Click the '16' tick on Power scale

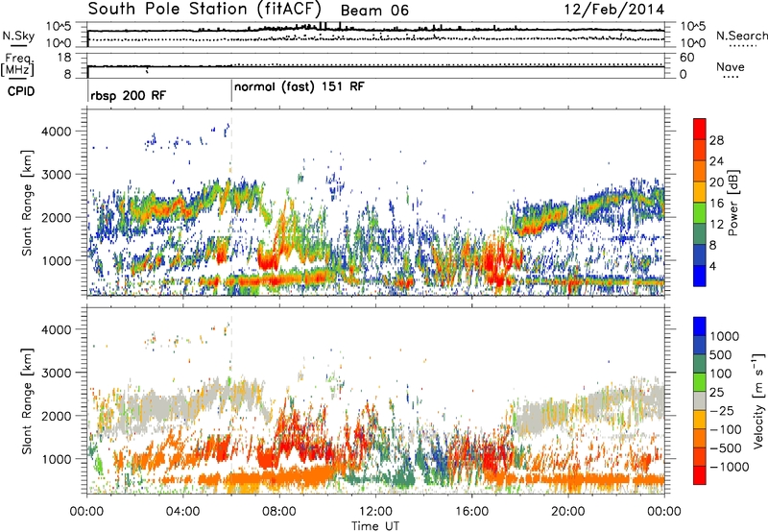coord(716,204)
